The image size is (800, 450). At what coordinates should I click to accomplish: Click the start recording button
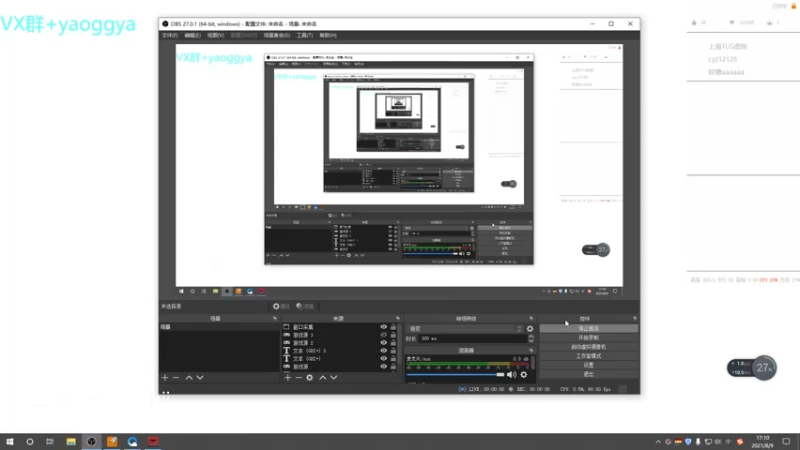pyautogui.click(x=589, y=338)
